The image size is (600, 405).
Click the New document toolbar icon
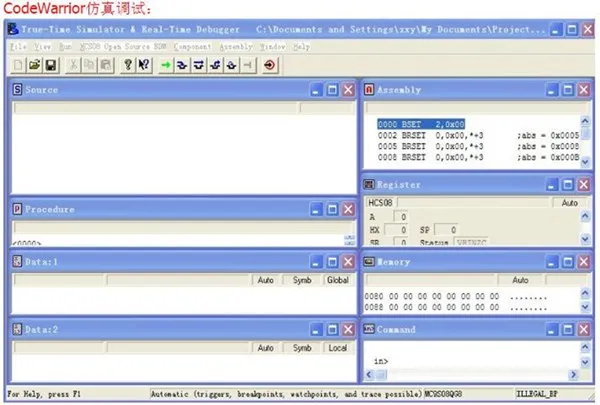click(18, 65)
